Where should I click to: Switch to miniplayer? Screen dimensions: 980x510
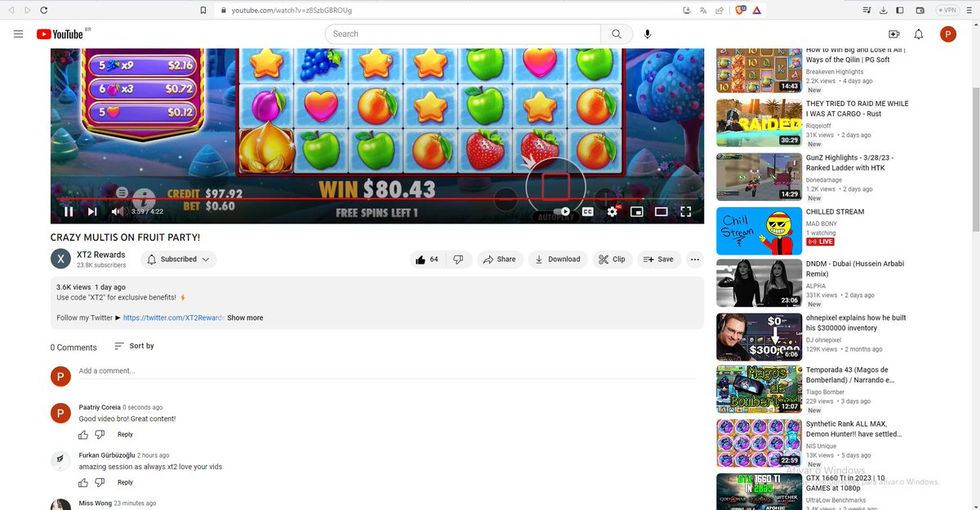pyautogui.click(x=637, y=211)
